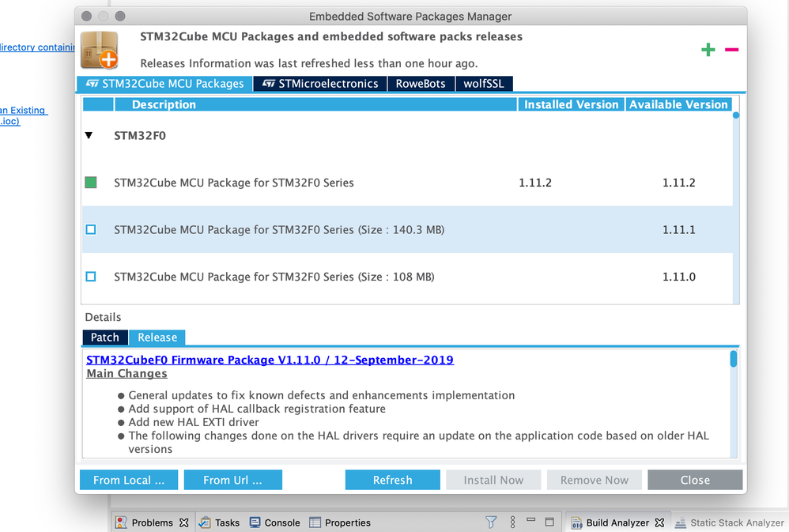789x532 pixels.
Task: Collapse the STM32F0 tree group
Action: 89,135
